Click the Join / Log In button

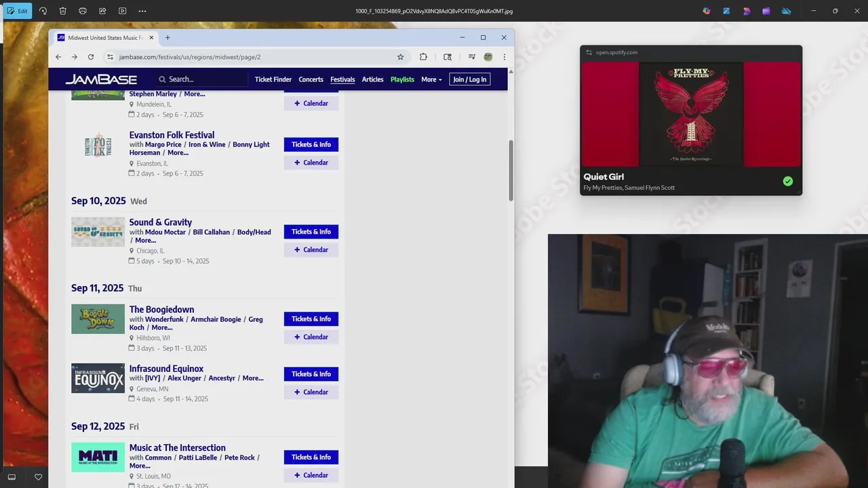coord(470,79)
